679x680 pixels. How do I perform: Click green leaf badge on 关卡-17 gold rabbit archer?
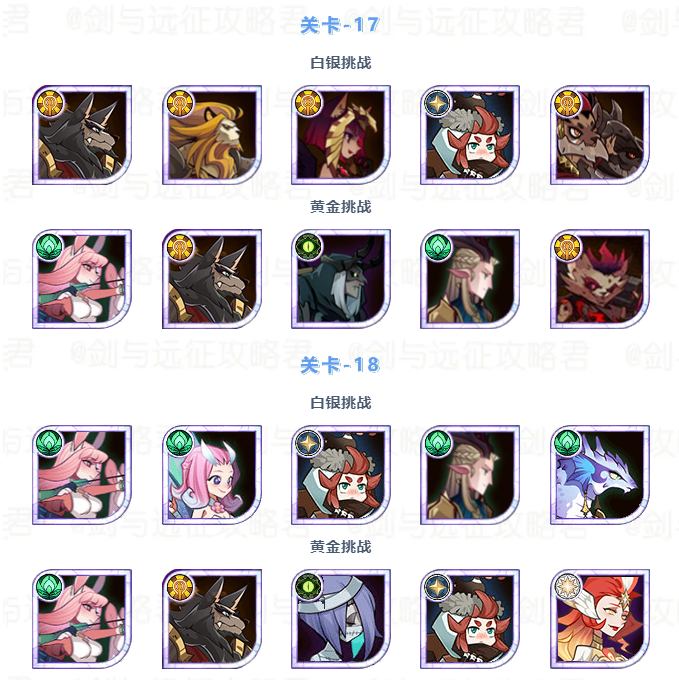pos(50,247)
